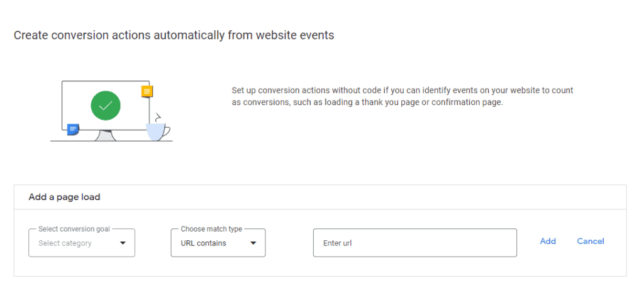Open the Select conversion goal dropdown
The width and height of the screenshot is (644, 295).
click(82, 243)
